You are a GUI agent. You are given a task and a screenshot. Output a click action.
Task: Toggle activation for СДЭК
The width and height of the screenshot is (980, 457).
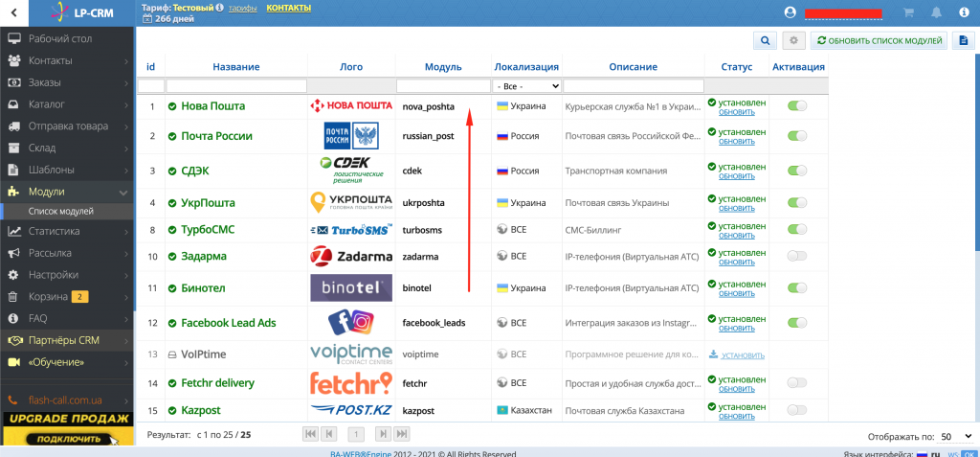coord(797,171)
